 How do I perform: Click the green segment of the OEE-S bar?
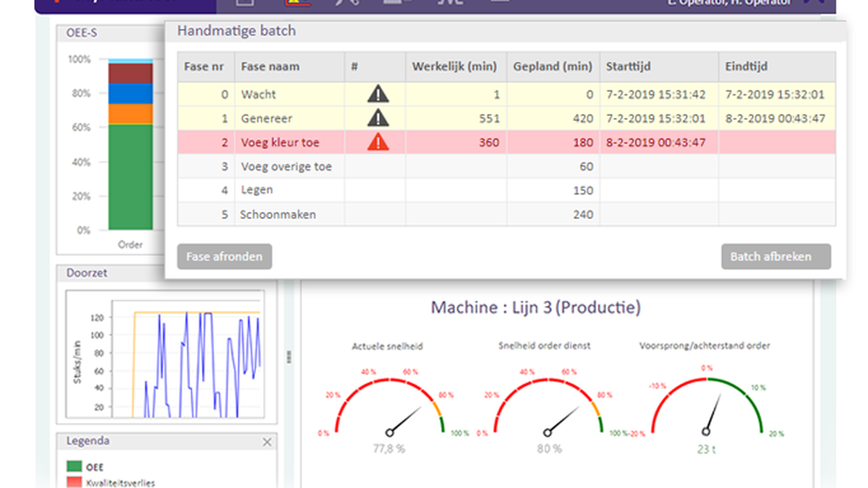click(130, 177)
